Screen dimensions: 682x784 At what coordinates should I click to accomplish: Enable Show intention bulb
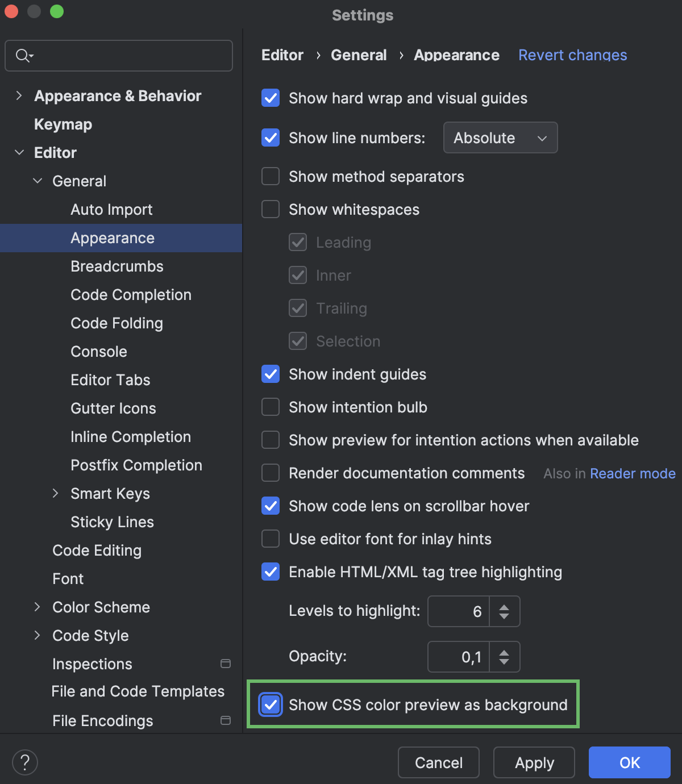[x=270, y=407]
